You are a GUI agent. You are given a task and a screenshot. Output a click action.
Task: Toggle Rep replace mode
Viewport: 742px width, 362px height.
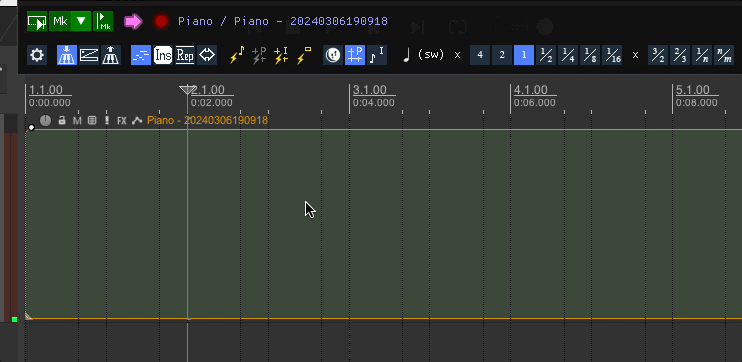185,55
